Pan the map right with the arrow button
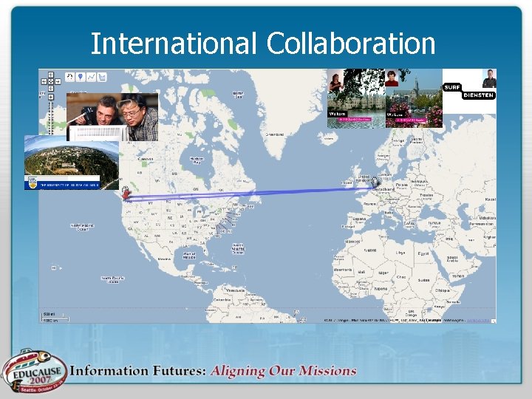 (x=58, y=81)
